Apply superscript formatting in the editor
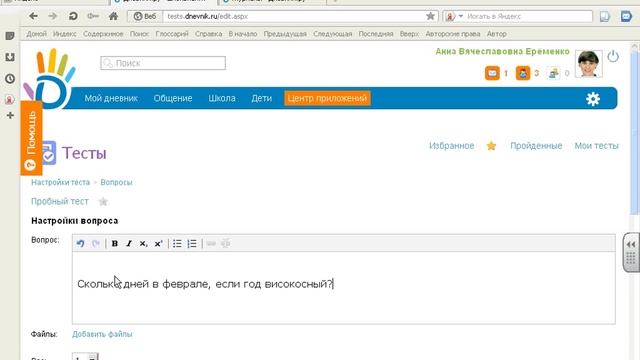The height and width of the screenshot is (360, 640). pyautogui.click(x=158, y=243)
